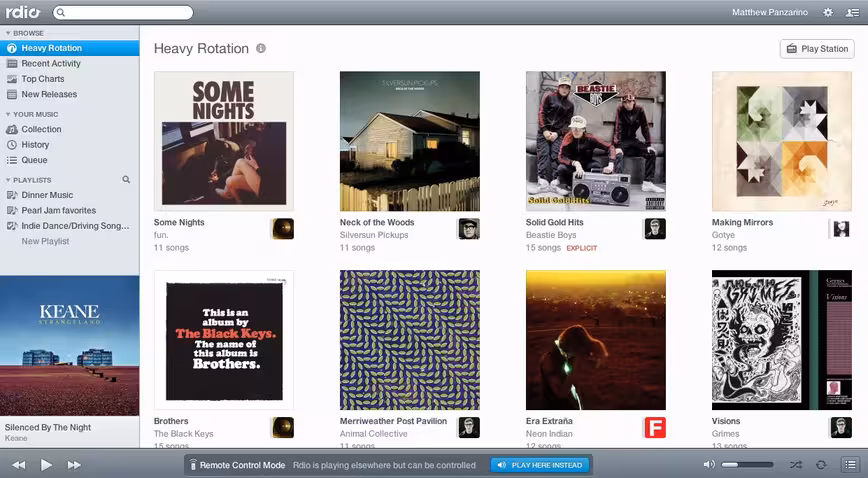Skip to previous track
The width and height of the screenshot is (868, 478).
[x=19, y=465]
